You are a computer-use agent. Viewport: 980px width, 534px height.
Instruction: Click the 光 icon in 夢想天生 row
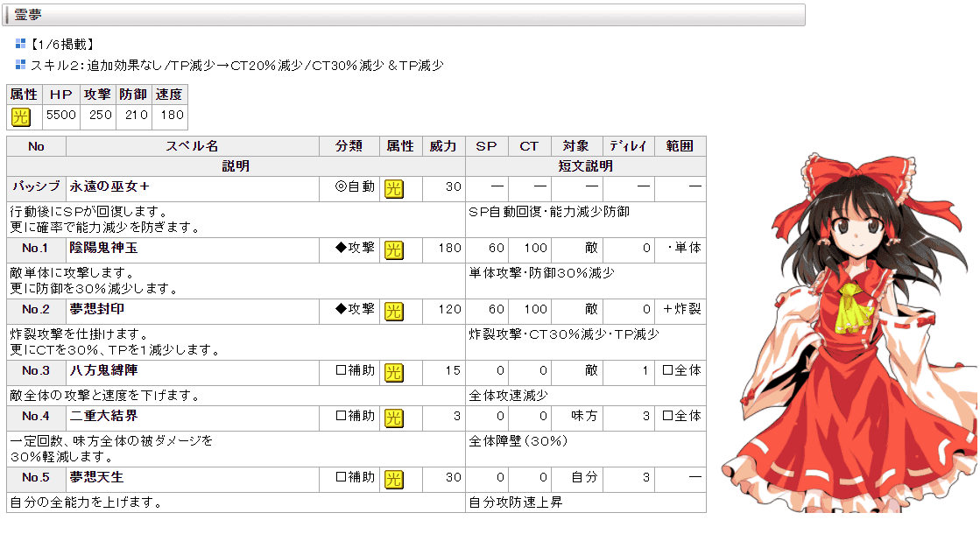click(394, 479)
